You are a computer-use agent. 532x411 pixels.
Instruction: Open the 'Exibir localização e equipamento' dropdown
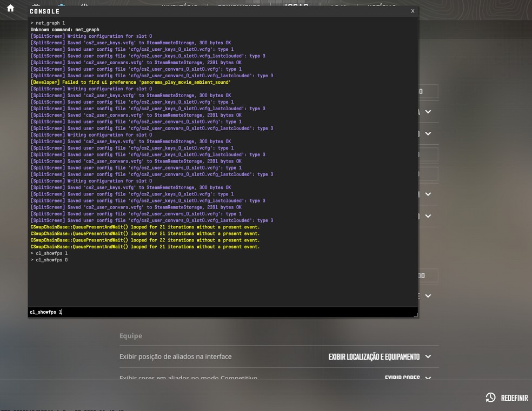click(428, 356)
